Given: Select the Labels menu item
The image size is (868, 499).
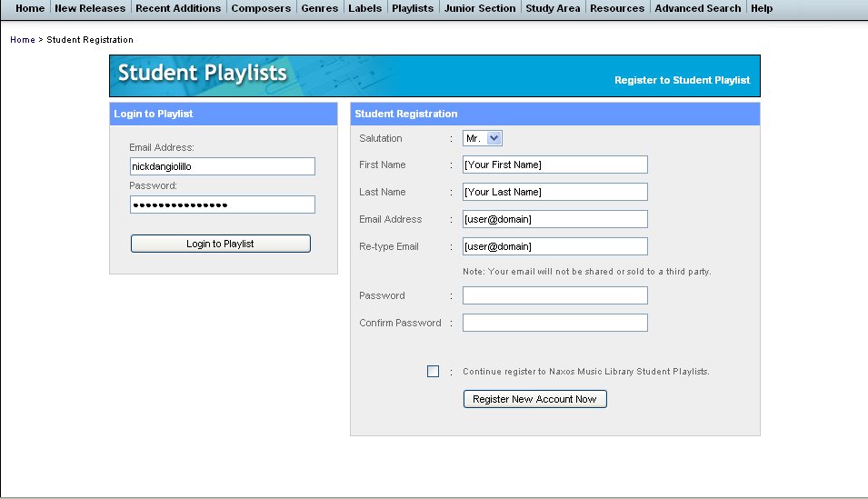Looking at the screenshot, I should point(364,8).
